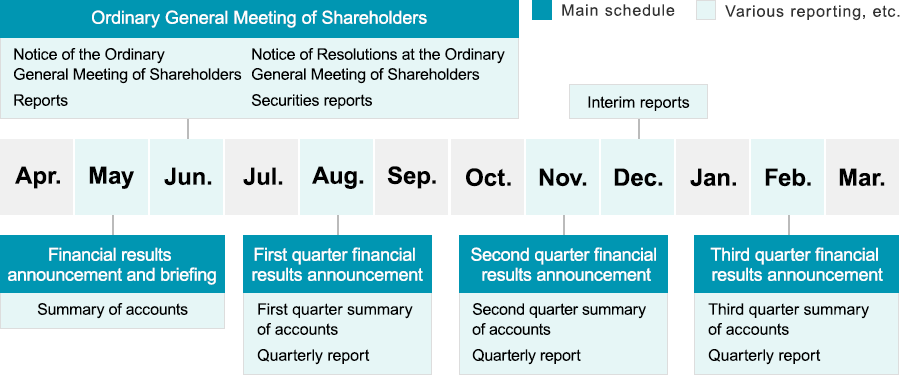Select Second quarter financial results announcement header

[x=563, y=264]
